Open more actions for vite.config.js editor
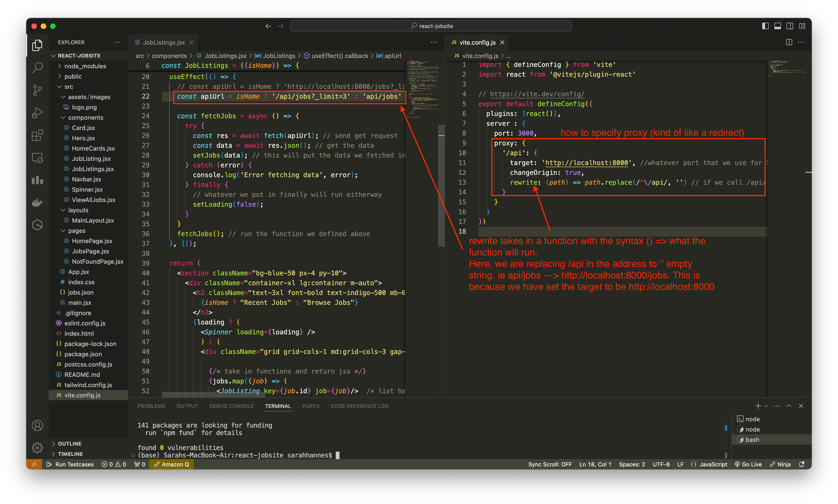This screenshot has width=838, height=504. point(801,42)
